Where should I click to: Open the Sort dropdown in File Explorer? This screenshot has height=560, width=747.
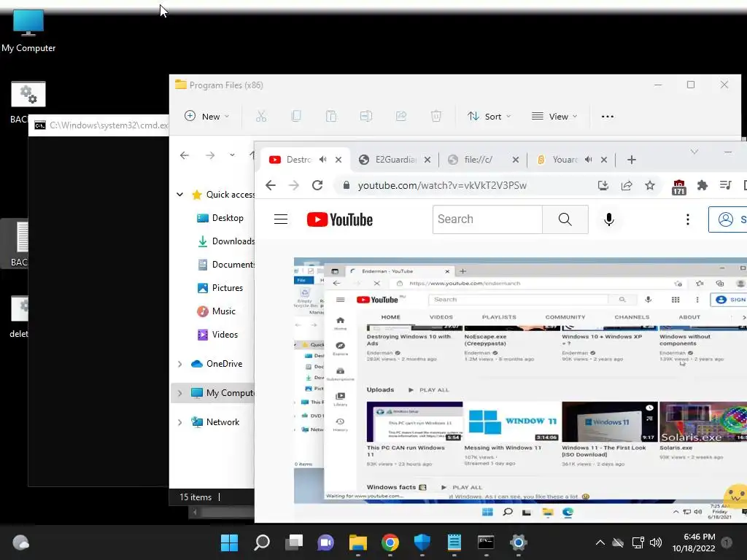(489, 116)
